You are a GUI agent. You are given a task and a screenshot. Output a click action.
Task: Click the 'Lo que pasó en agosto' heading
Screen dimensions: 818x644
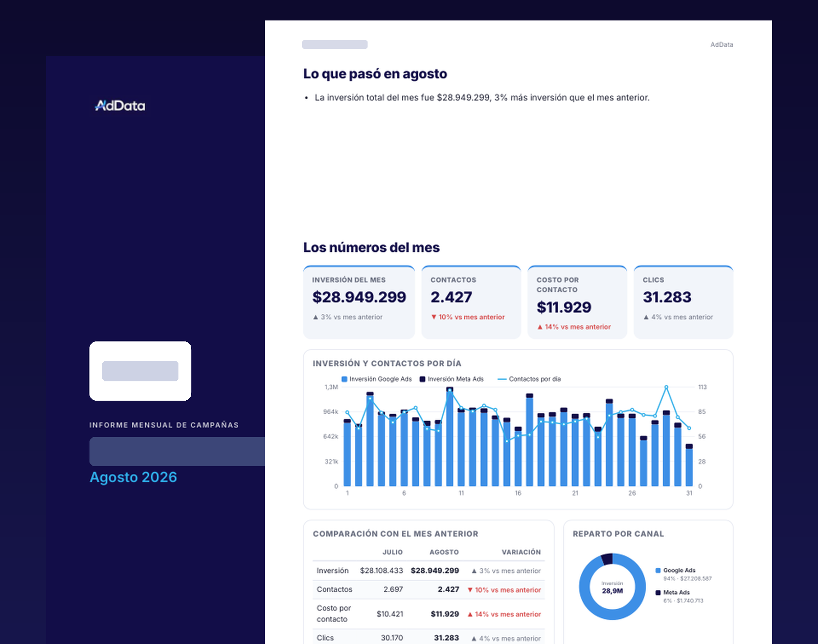pos(375,74)
